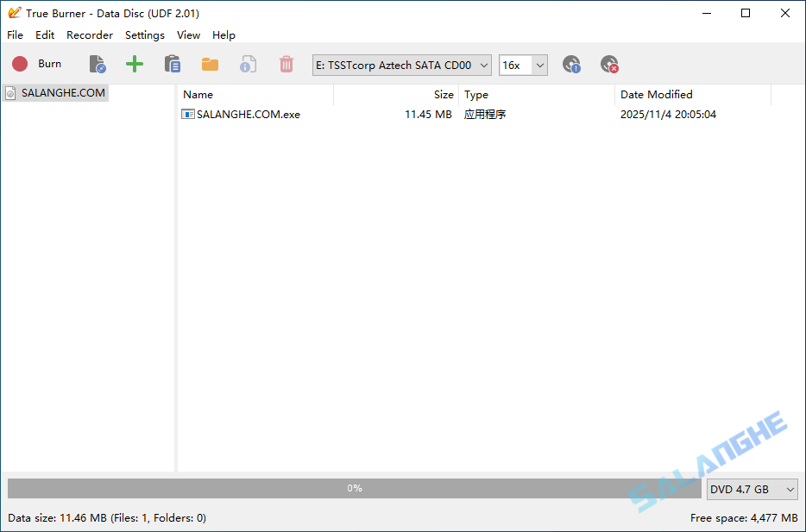Open the DVD 4.7 GB capacity dropdown

point(752,489)
